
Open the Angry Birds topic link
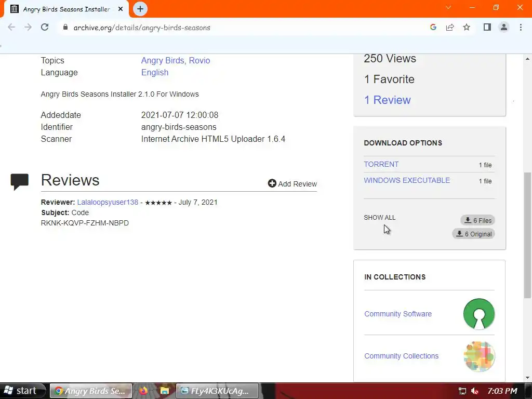click(x=163, y=60)
